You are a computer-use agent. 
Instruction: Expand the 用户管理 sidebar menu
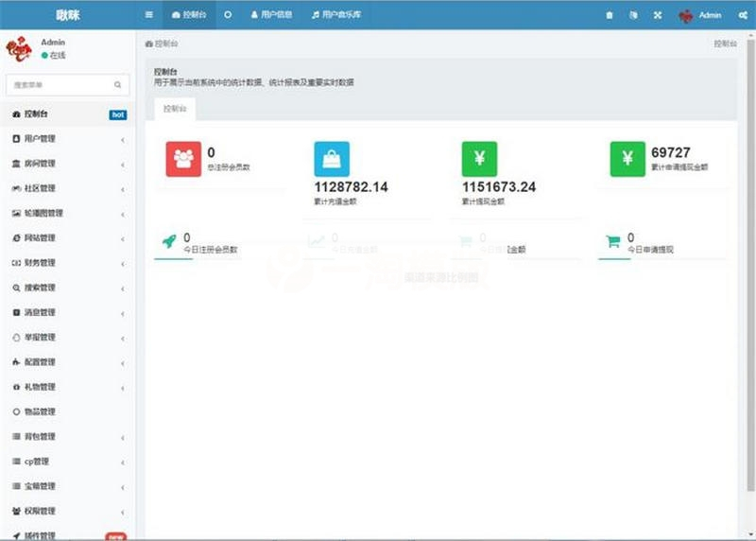[66, 139]
